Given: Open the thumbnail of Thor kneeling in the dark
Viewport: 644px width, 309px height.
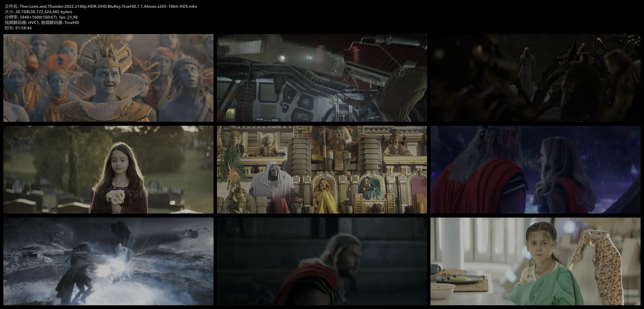Looking at the screenshot, I should [x=322, y=261].
